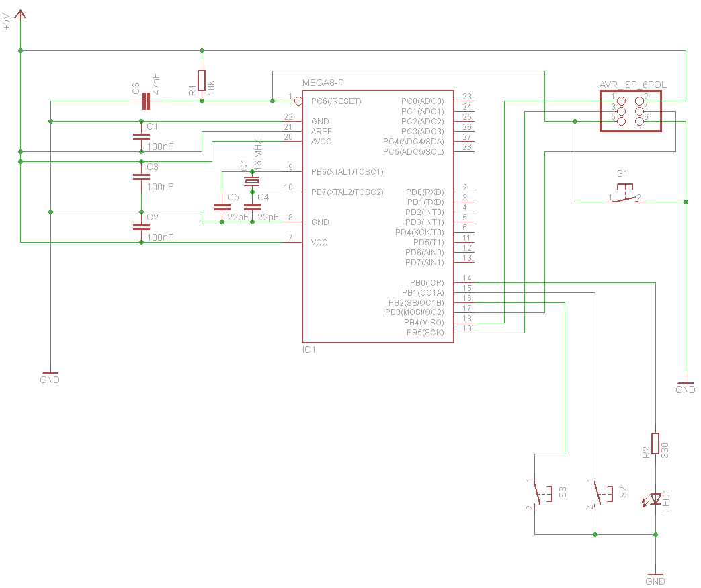Image resolution: width=701 pixels, height=588 pixels.
Task: Select the PB1(OC1A) pin label
Action: click(423, 293)
